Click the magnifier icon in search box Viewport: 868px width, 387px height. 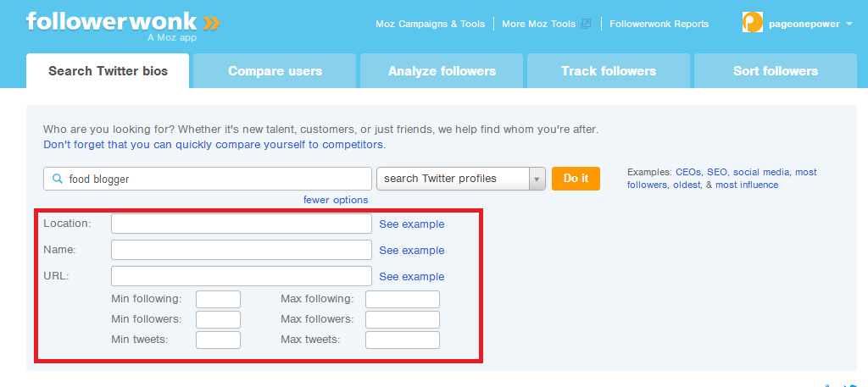57,179
